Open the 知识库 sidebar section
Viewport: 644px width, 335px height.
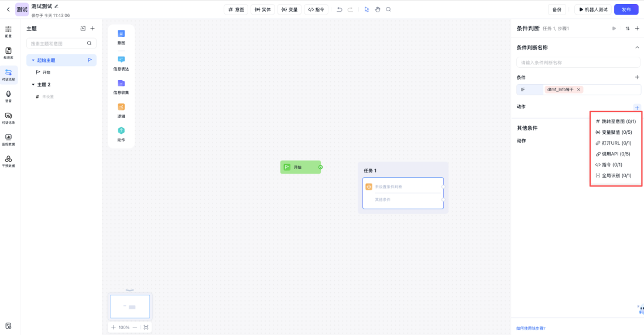click(8, 53)
